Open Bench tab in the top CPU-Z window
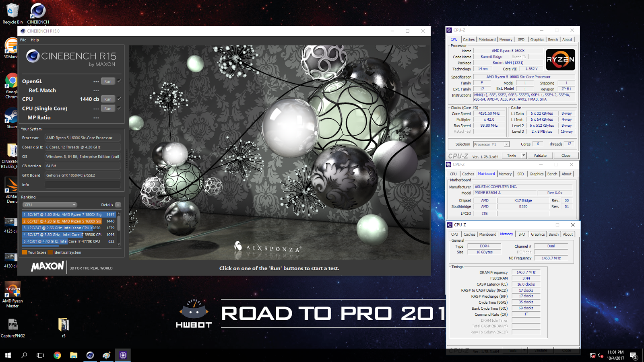Viewport: 644px width, 362px height. (553, 39)
